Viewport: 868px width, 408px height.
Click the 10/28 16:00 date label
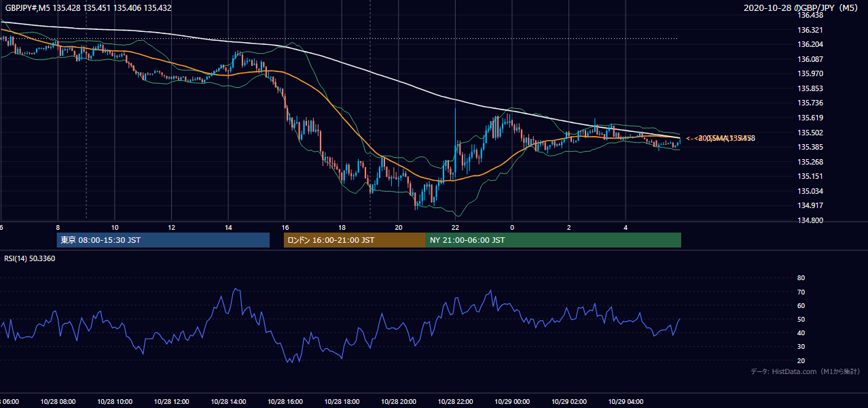[x=285, y=402]
